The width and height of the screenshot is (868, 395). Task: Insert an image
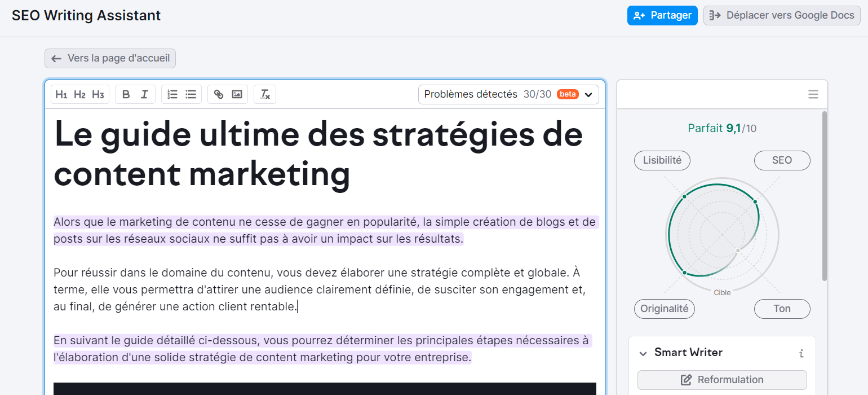(237, 94)
